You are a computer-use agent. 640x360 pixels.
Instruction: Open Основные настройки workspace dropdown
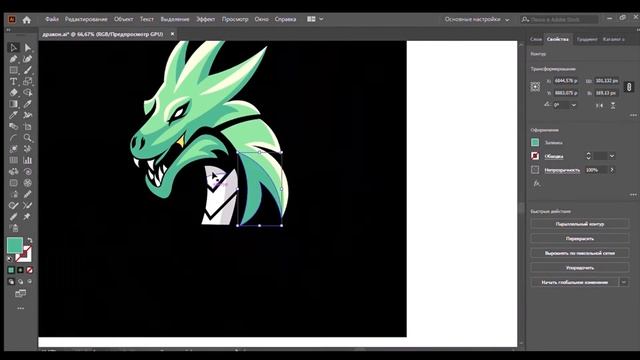pos(477,20)
